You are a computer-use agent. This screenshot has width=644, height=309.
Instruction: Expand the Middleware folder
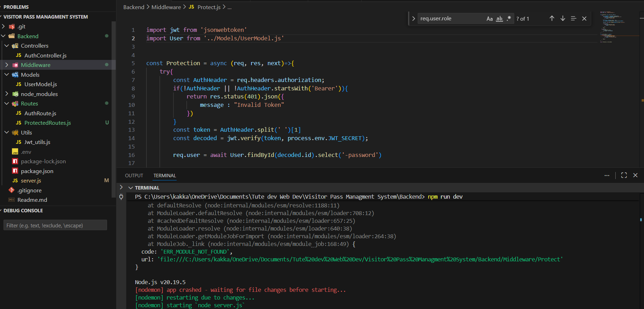coord(35,65)
